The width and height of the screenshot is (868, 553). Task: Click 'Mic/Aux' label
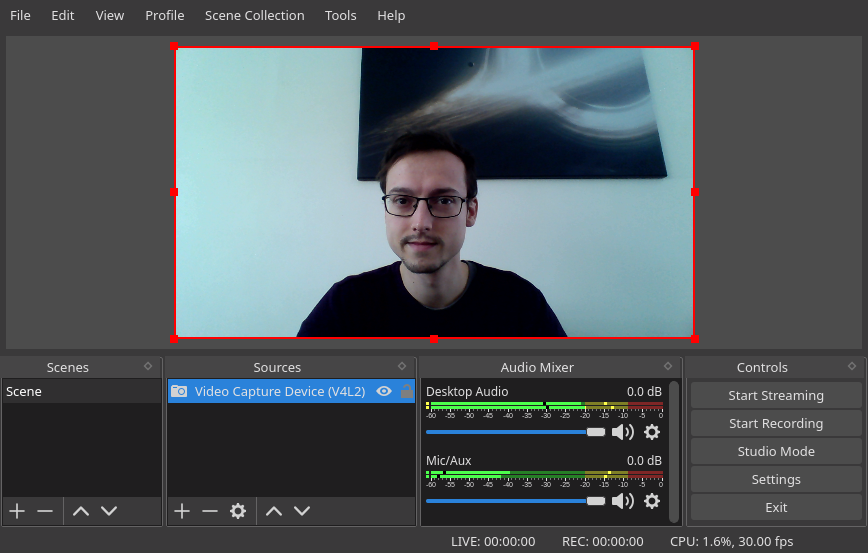click(x=448, y=461)
